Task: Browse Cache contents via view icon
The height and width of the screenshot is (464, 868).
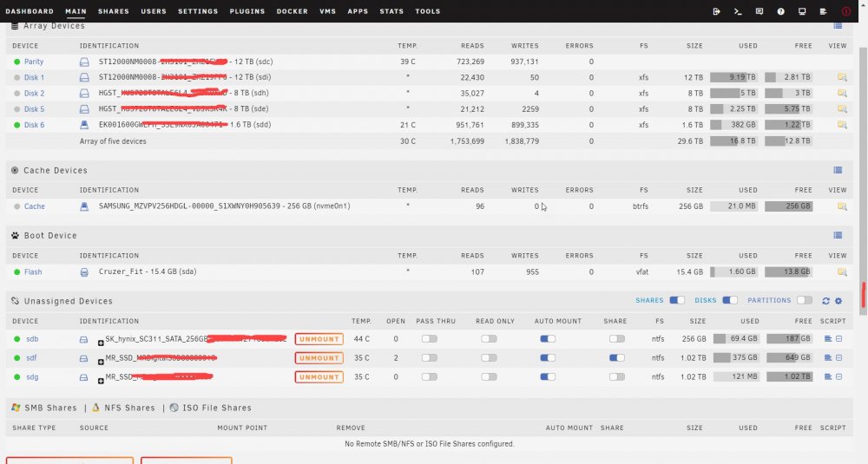Action: pyautogui.click(x=842, y=206)
